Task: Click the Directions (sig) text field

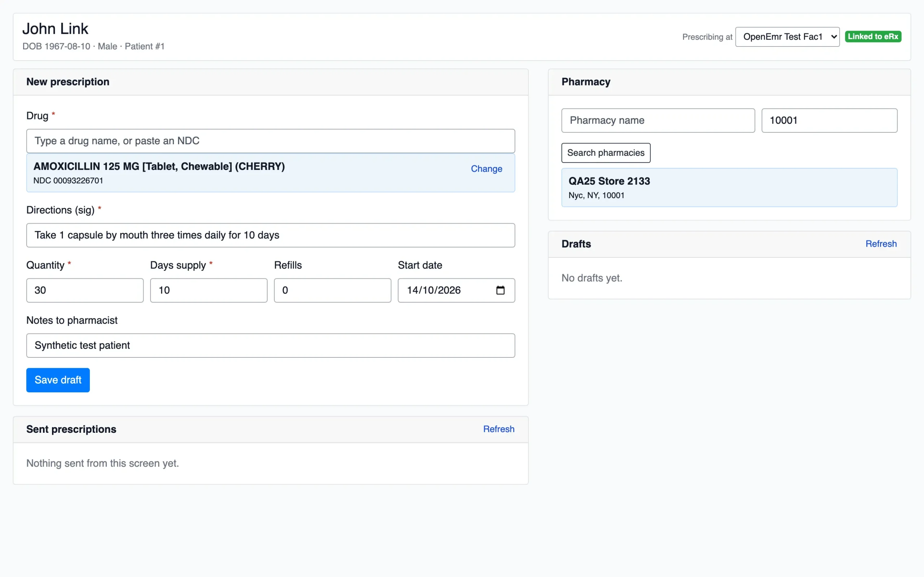Action: click(270, 235)
